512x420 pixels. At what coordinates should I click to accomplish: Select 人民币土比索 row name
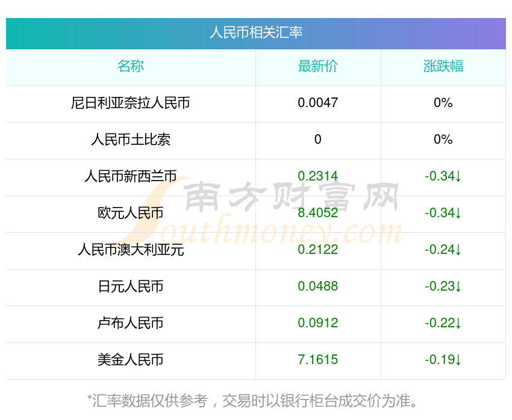coord(131,140)
